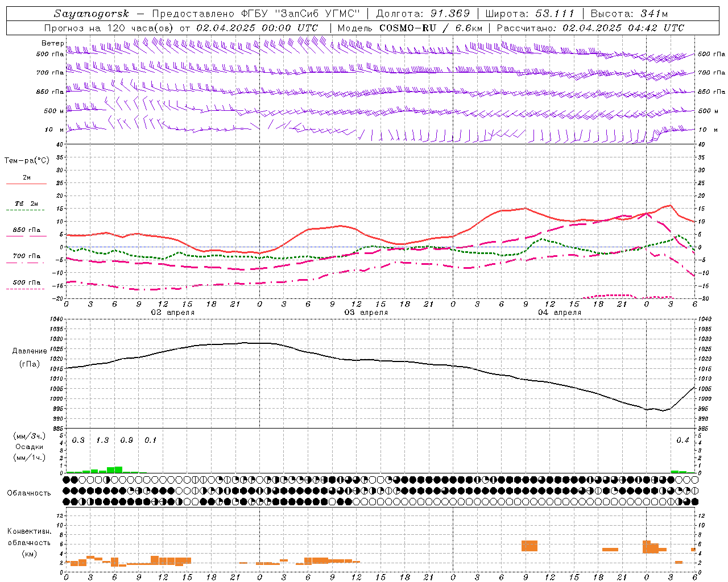Image resolution: width=728 pixels, height=582 pixels.
Task: Click the 'Давление' pressure panel label
Action: [x=29, y=351]
